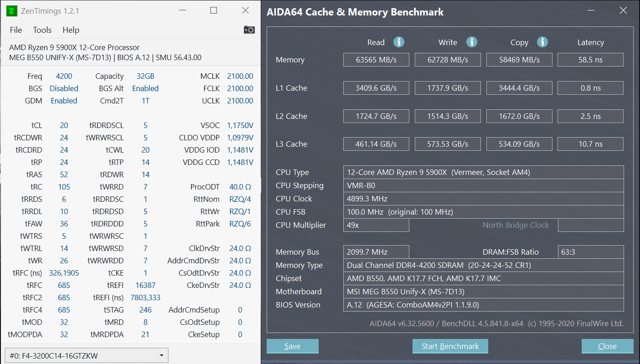Viewport: 640px width, 364px height.
Task: Click the tCL value 20
Action: (x=64, y=125)
